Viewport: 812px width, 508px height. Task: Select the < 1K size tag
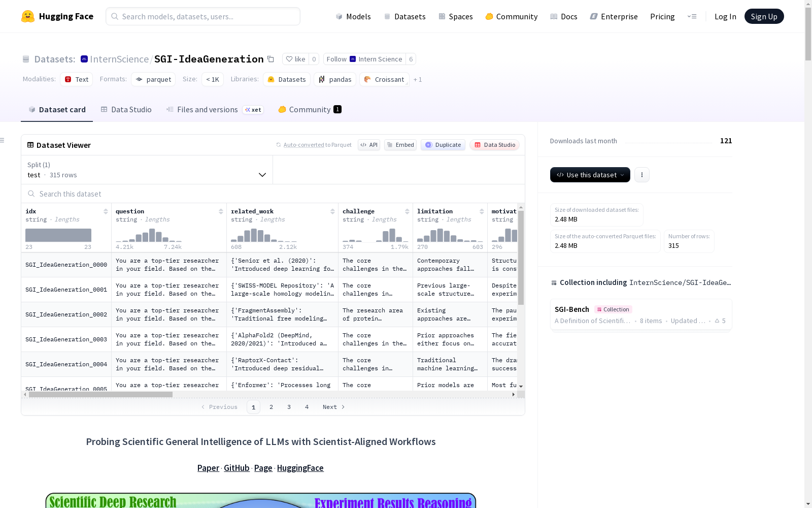click(213, 79)
